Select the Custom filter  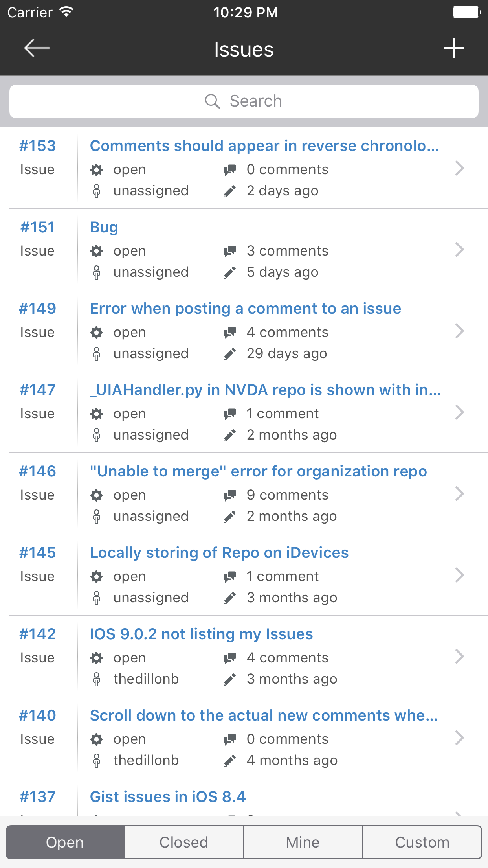point(422,842)
